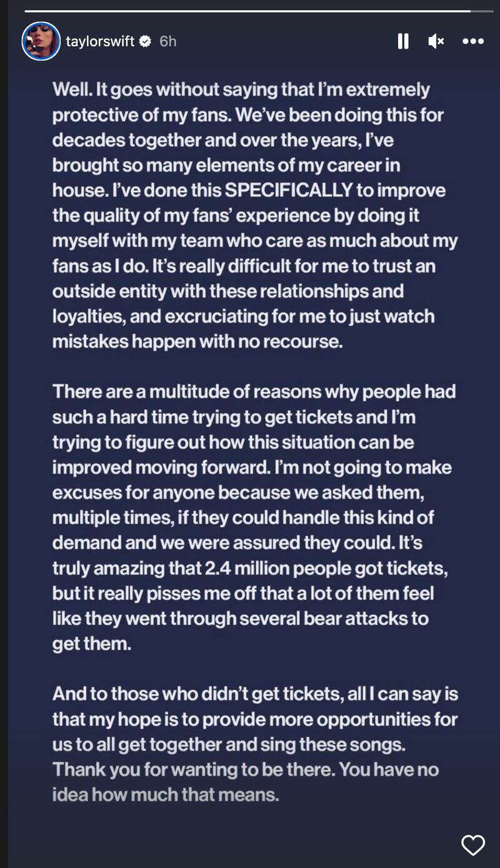Click the words 'mistakes happen with no recourse'
Viewport: 500px width, 868px height.
pyautogui.click(x=197, y=341)
